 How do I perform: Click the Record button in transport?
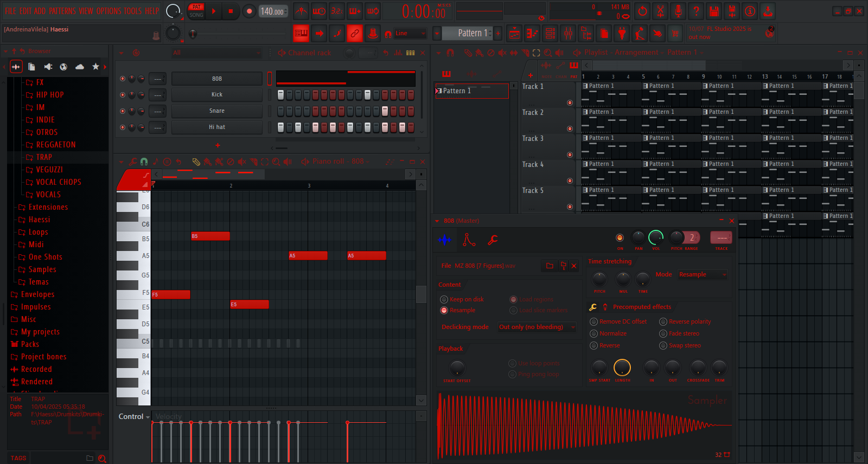click(x=249, y=11)
